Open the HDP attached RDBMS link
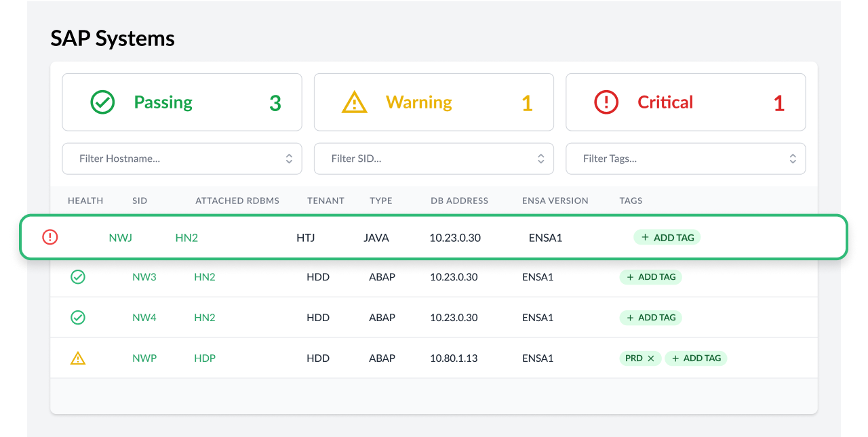868x437 pixels. click(x=205, y=358)
